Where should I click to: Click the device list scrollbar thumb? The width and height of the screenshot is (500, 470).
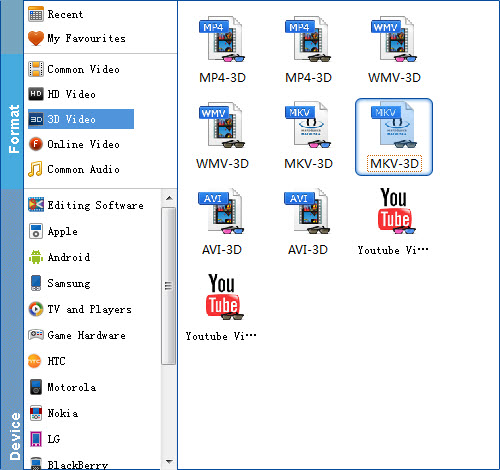tap(169, 286)
